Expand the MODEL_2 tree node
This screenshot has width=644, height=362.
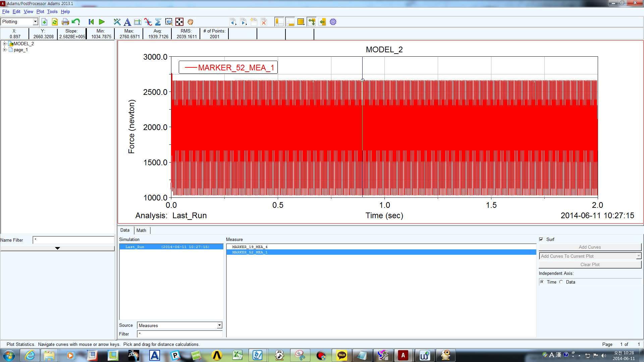[x=5, y=44]
